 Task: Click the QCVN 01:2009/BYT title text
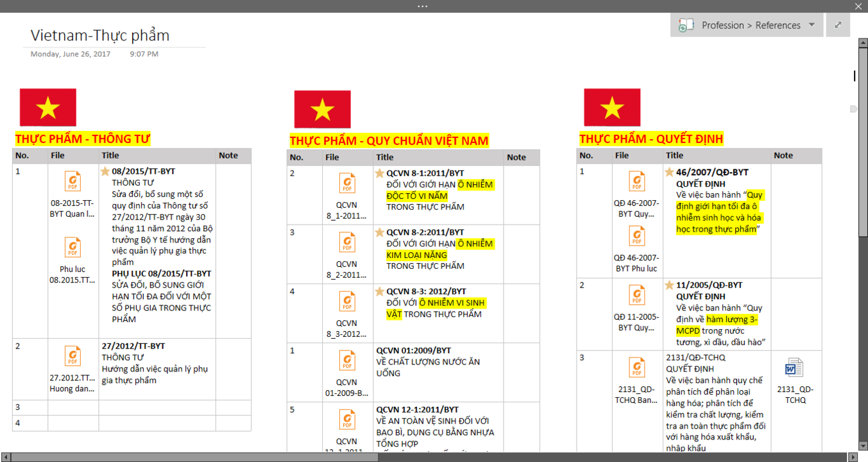414,350
